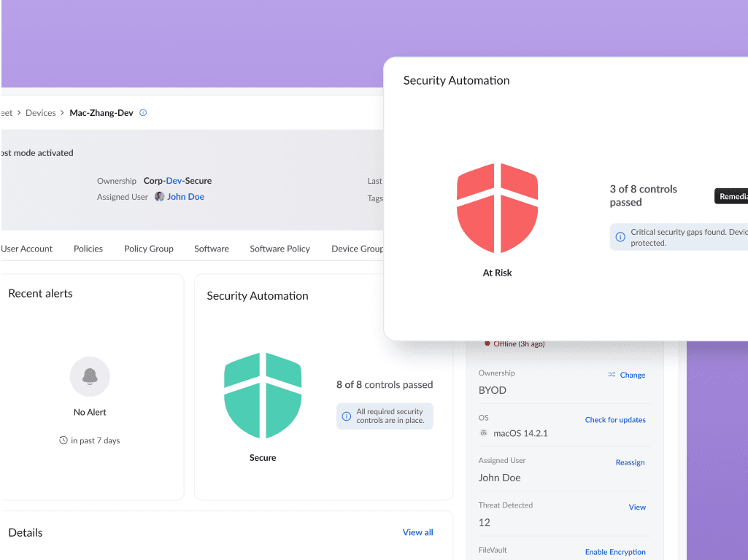Click View all in Details section
Viewport: 748px width, 560px height.
pyautogui.click(x=417, y=532)
